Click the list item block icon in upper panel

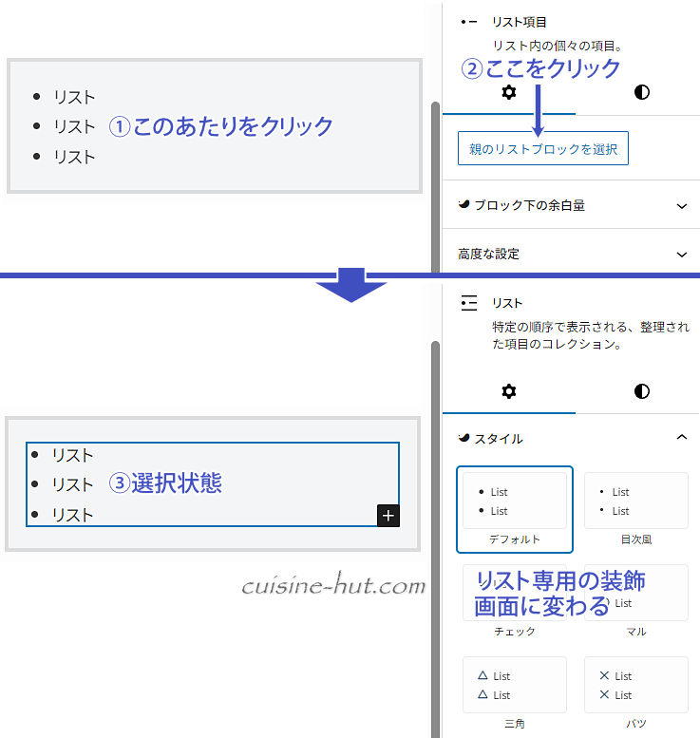tap(469, 22)
